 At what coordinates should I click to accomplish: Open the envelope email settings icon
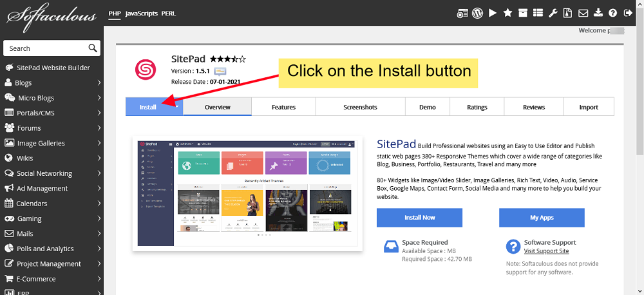(583, 13)
